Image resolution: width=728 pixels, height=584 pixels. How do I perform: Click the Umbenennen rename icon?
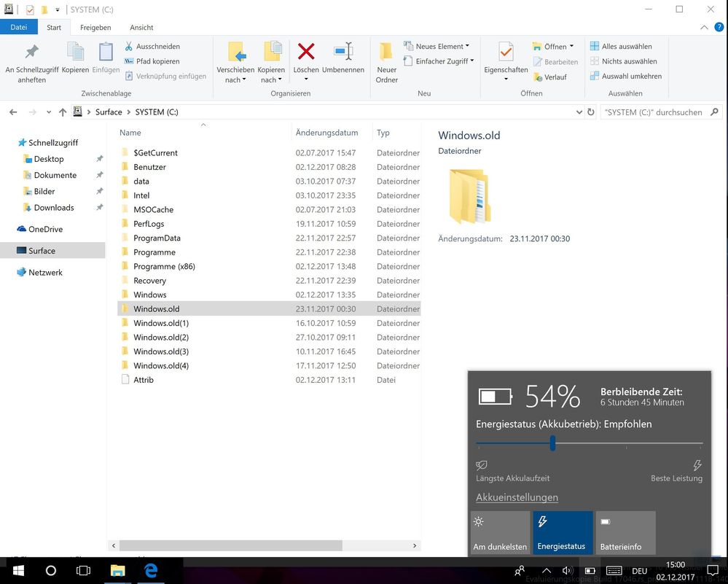pyautogui.click(x=343, y=52)
